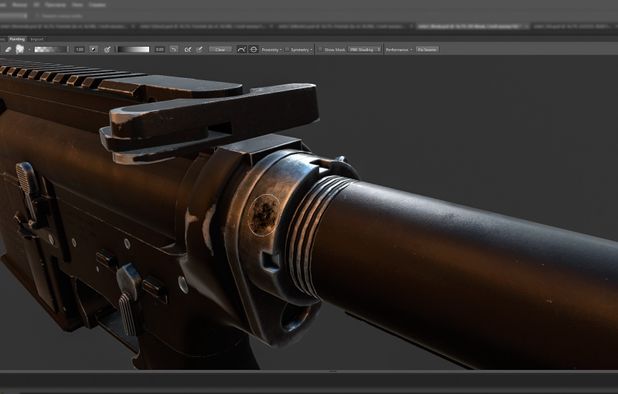Select the eraser tool in painting toolbar
Viewport: 618px width, 394px height.
(8, 50)
